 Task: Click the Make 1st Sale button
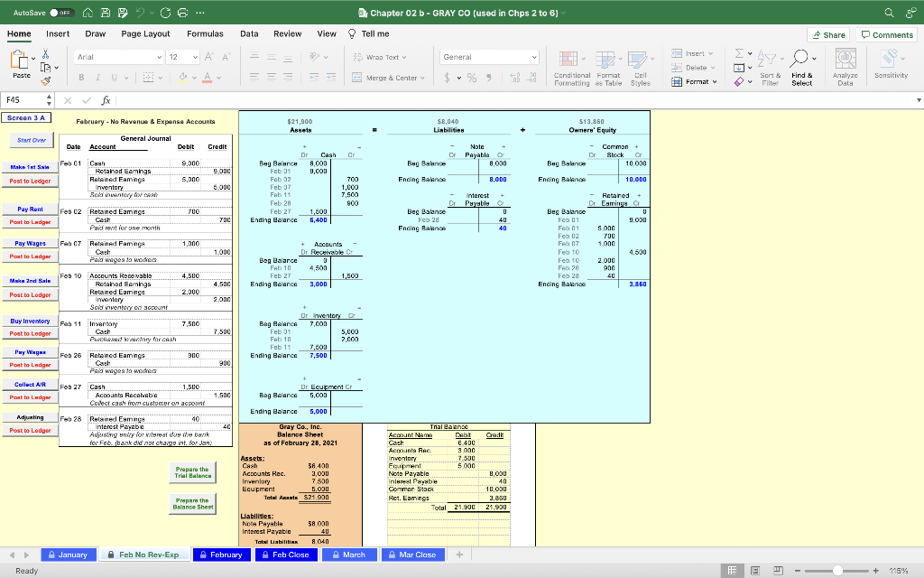(31, 166)
